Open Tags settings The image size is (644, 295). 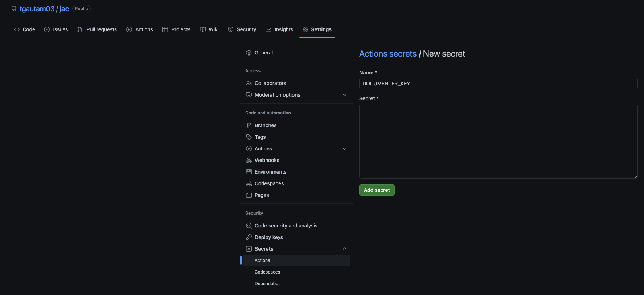296,137
